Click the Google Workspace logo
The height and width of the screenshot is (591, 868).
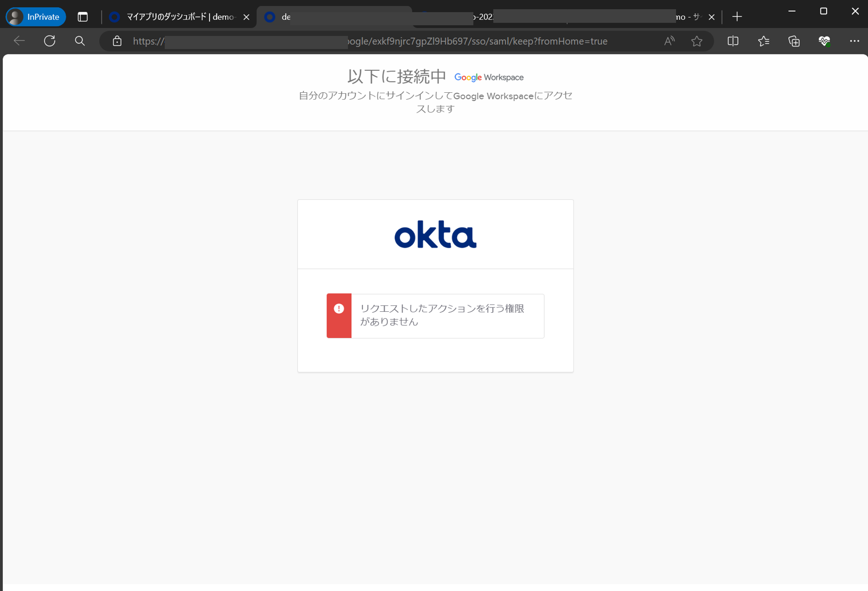[x=489, y=77]
